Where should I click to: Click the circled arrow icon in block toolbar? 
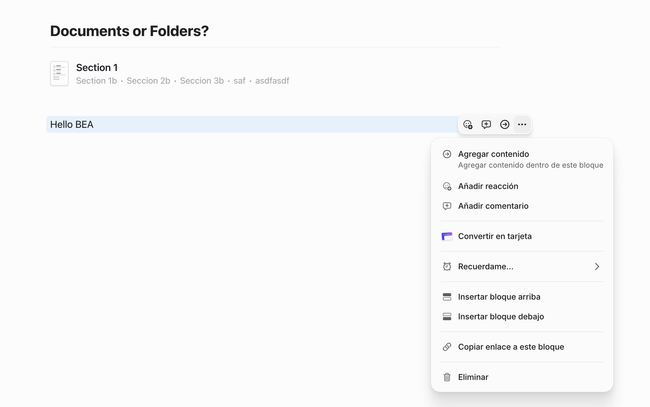point(504,125)
